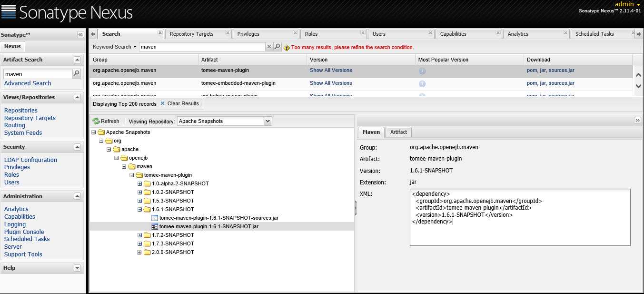644x294 pixels.
Task: Close the Search tab
Action: click(160, 34)
